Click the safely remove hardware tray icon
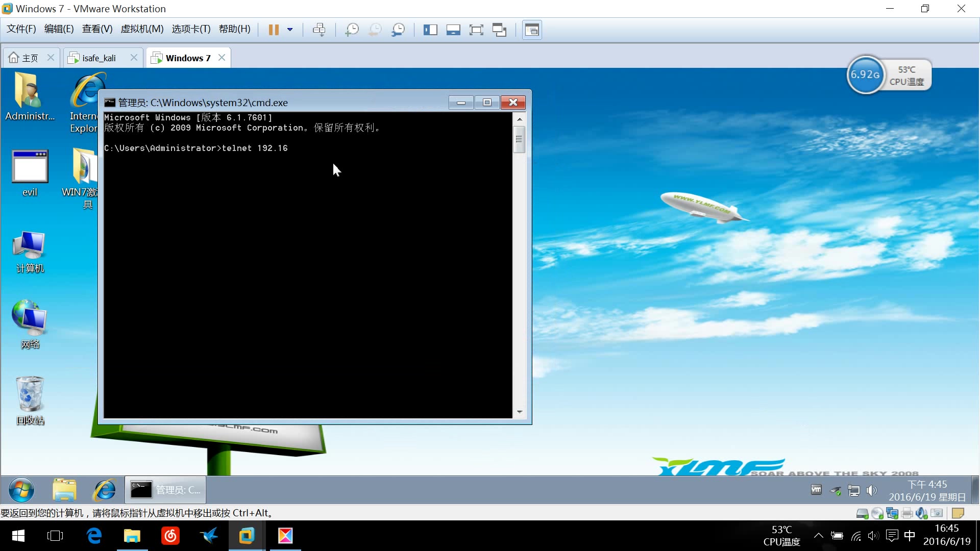The image size is (980, 551). (835, 490)
